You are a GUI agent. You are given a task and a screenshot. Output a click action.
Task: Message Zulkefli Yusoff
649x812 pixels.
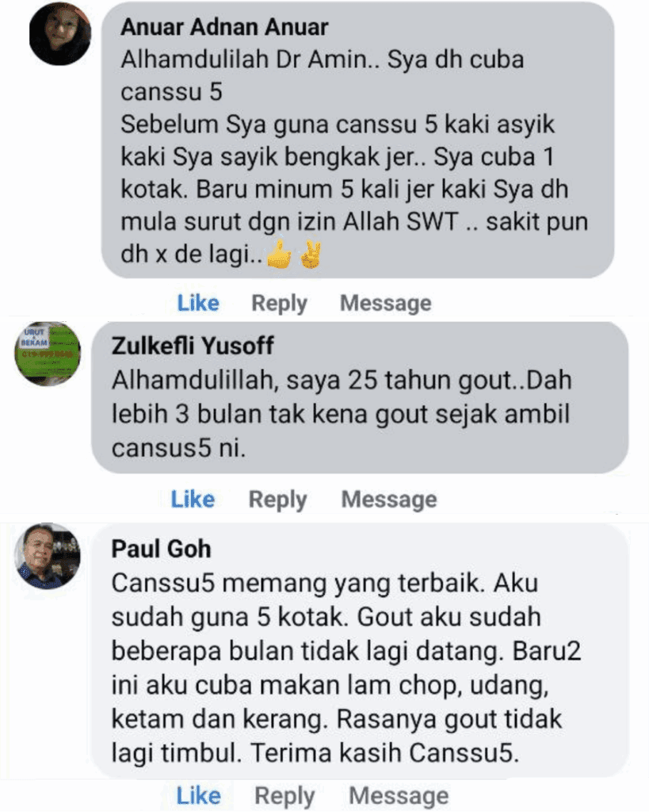pos(389,500)
